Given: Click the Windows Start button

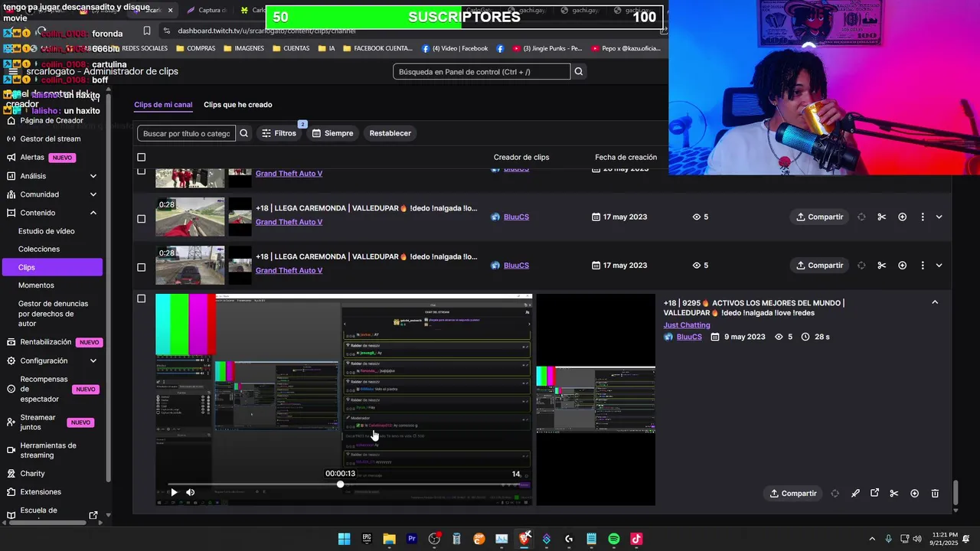Looking at the screenshot, I should click(x=344, y=539).
